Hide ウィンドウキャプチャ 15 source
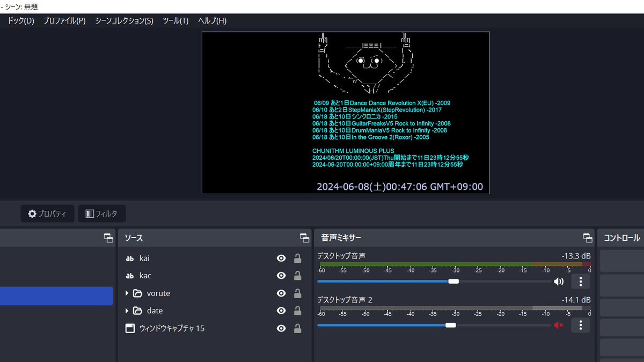The image size is (644, 362). point(281,328)
